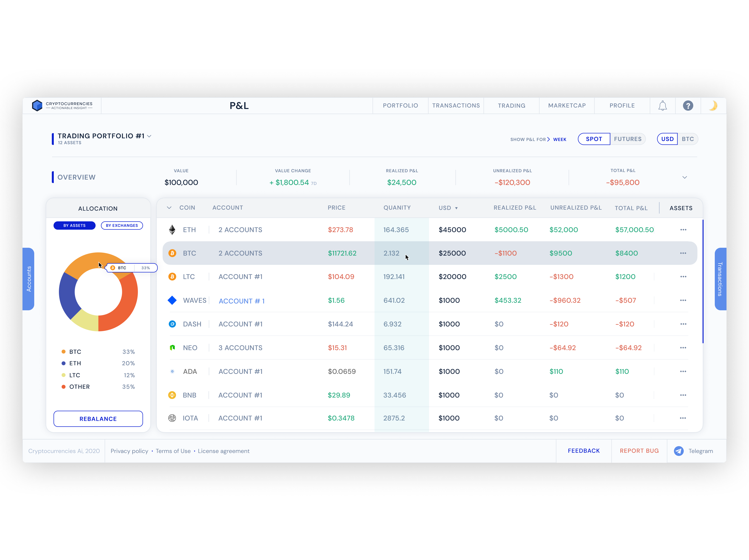Switch to FUTURES mode

click(628, 139)
